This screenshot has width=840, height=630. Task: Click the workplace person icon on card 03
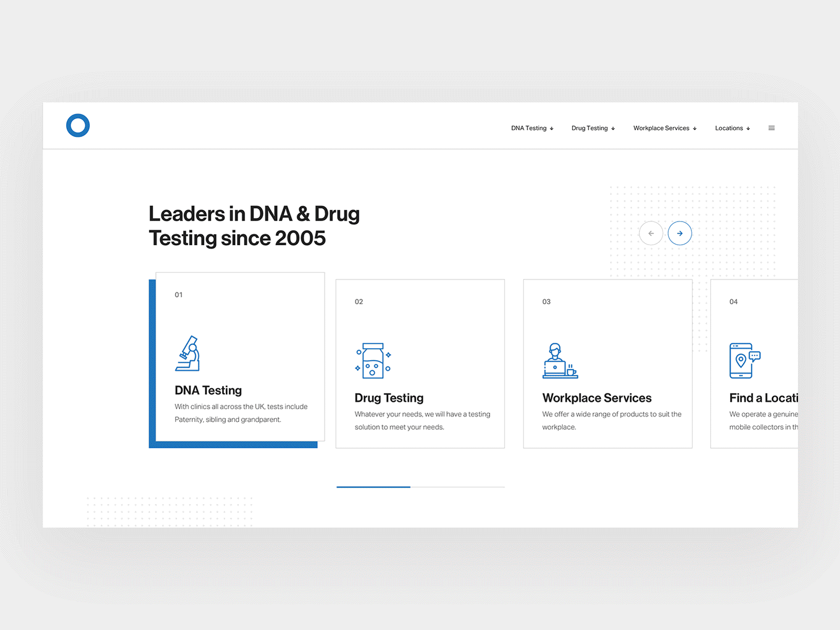(560, 361)
